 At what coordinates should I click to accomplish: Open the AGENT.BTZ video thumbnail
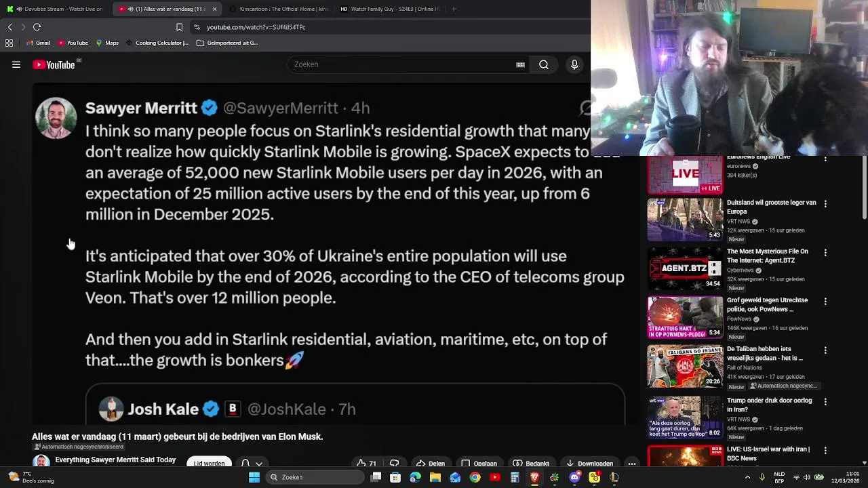coord(685,268)
